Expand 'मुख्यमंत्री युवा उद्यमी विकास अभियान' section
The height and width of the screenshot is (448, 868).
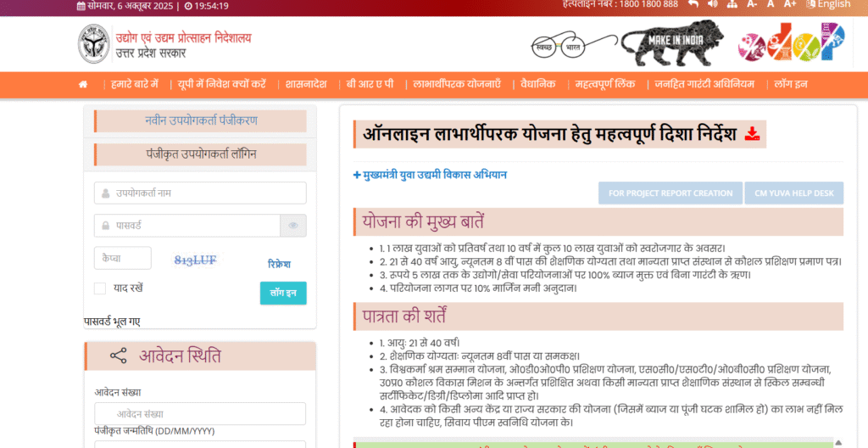pos(430,175)
